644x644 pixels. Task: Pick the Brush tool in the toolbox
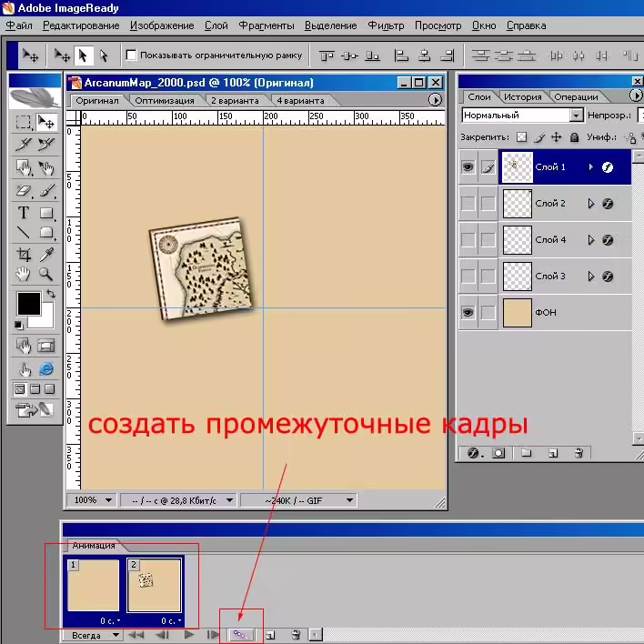pos(46,191)
